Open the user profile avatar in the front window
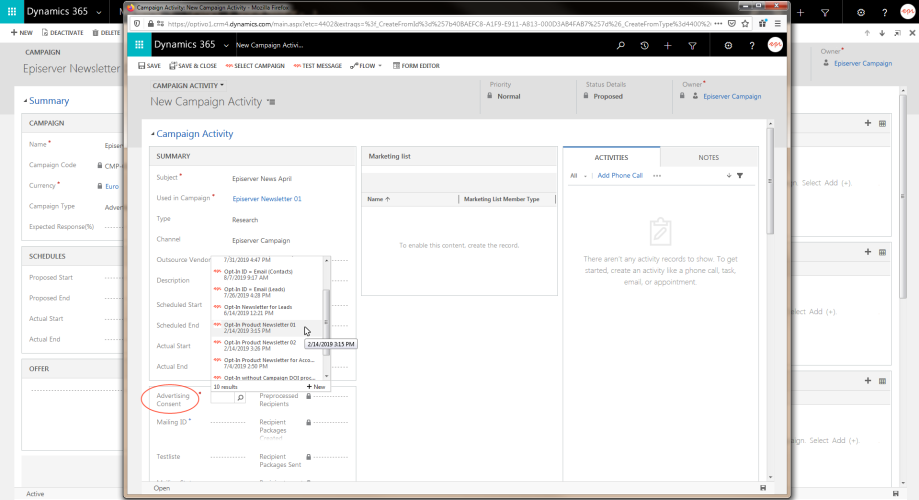 point(775,45)
